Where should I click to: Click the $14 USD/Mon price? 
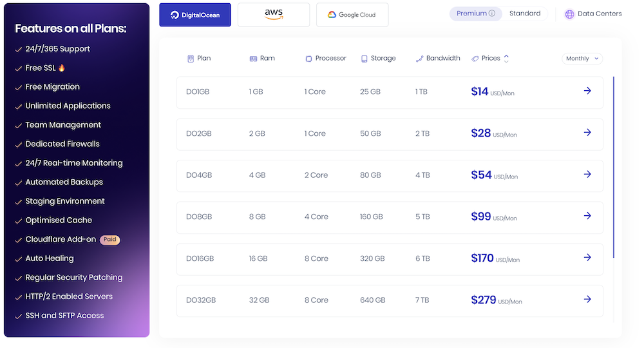tap(493, 92)
